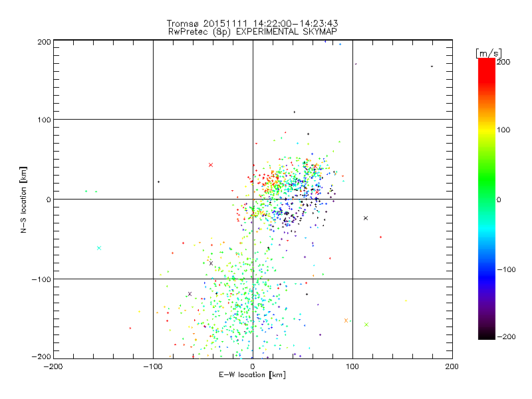This screenshot has height=399, width=532.
Task: Click the y-axis "0" tick label
Action: pos(49,199)
